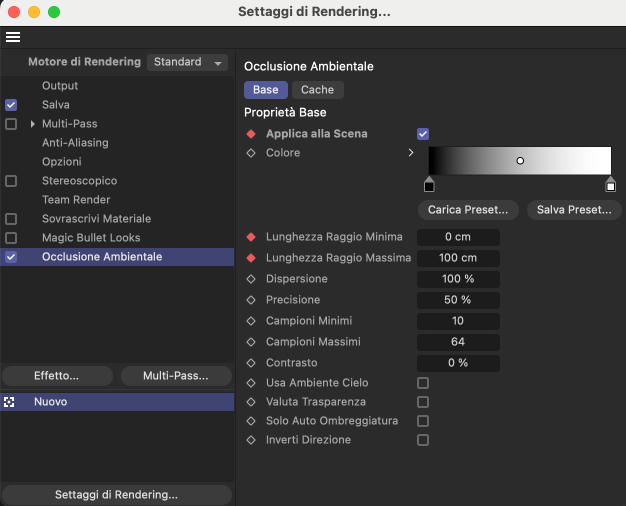
Task: Expand the Colore gradient chevron
Action: point(411,153)
